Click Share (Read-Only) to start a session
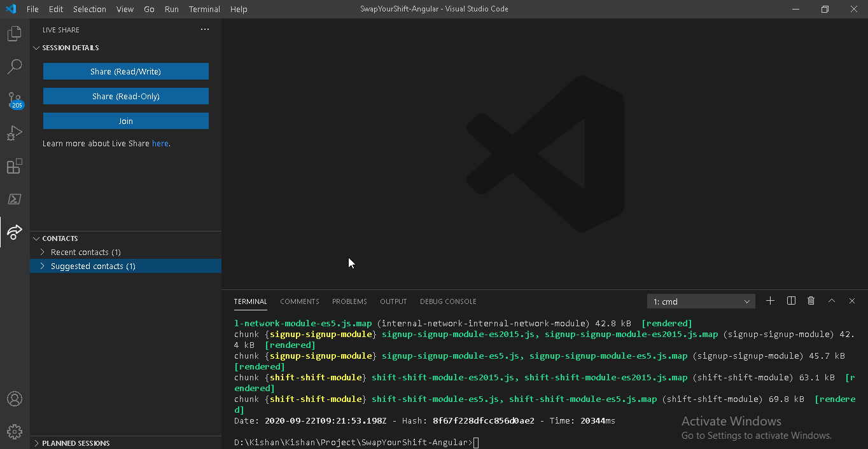The height and width of the screenshot is (449, 868). pyautogui.click(x=125, y=96)
